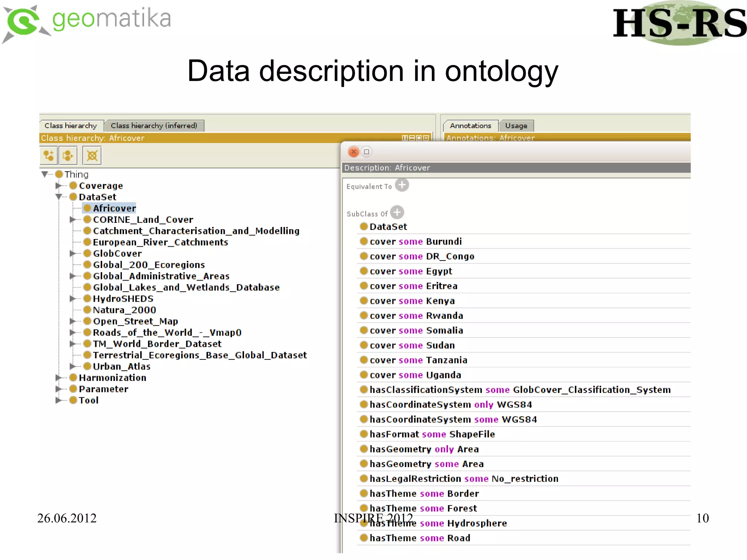Click the Delete class toolbar icon
Image resolution: width=747 pixels, height=560 pixels.
point(92,156)
